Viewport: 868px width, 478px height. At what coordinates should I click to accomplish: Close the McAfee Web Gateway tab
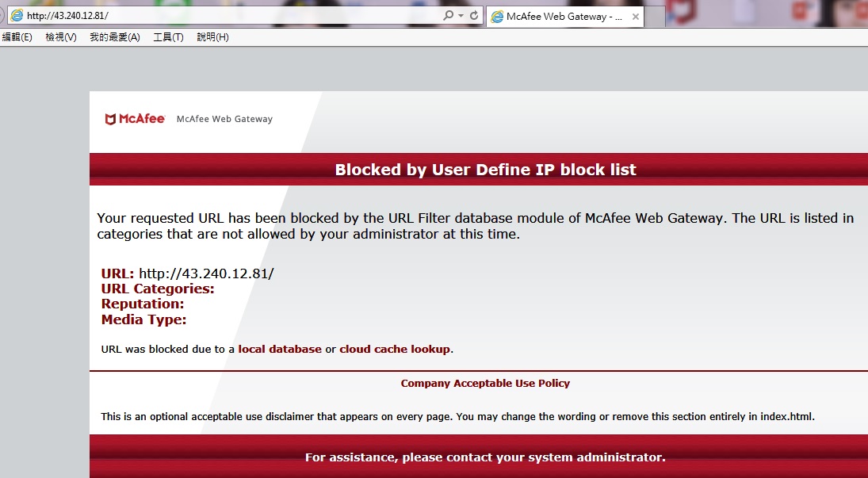[636, 17]
